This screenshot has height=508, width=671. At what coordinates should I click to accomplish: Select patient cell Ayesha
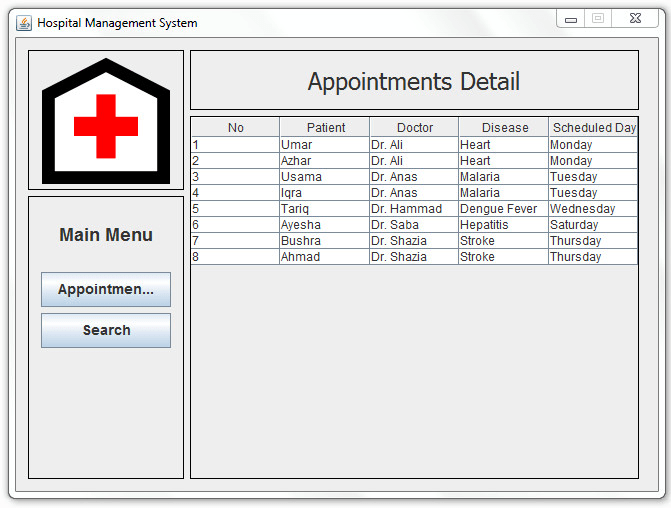[325, 225]
